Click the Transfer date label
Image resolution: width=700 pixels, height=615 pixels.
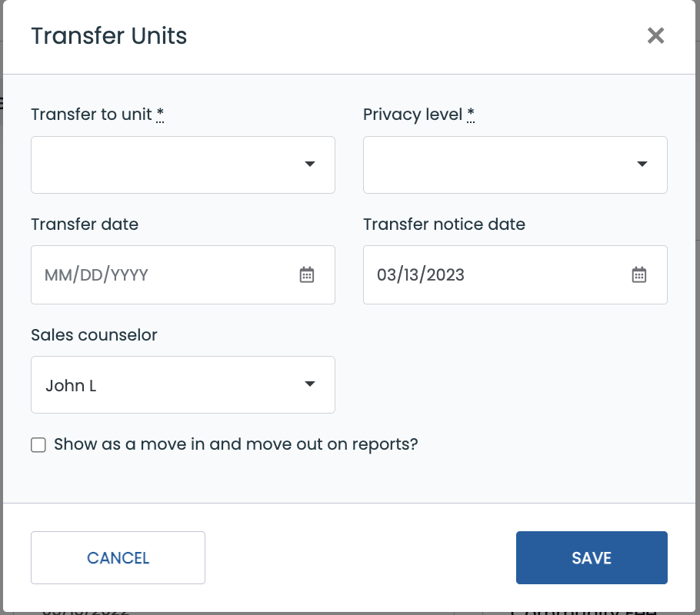[85, 224]
